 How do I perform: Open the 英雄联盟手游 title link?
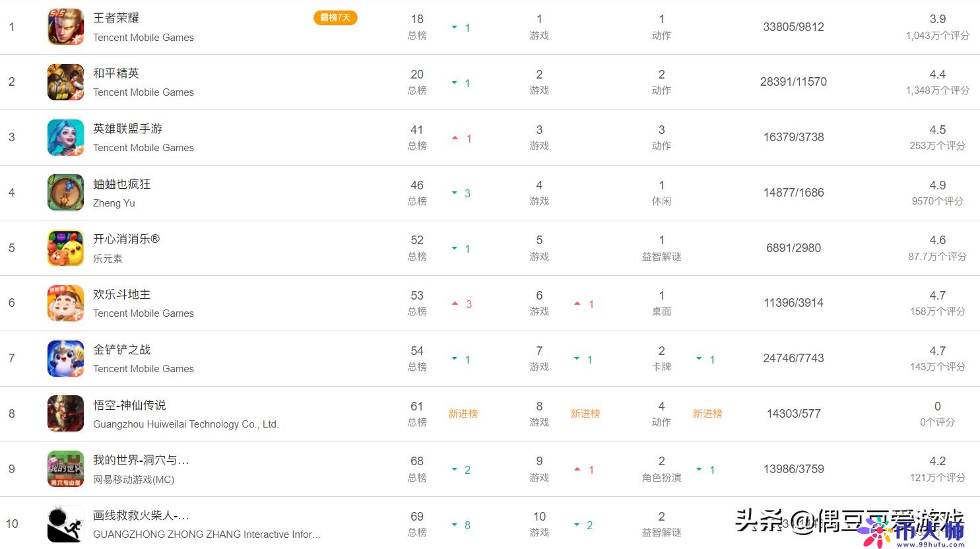click(x=128, y=129)
